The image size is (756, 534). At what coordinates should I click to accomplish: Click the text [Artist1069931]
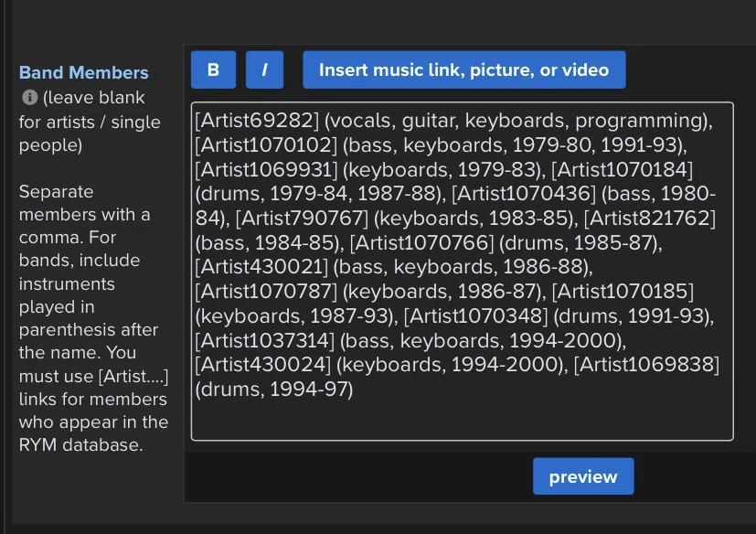pyautogui.click(x=266, y=170)
